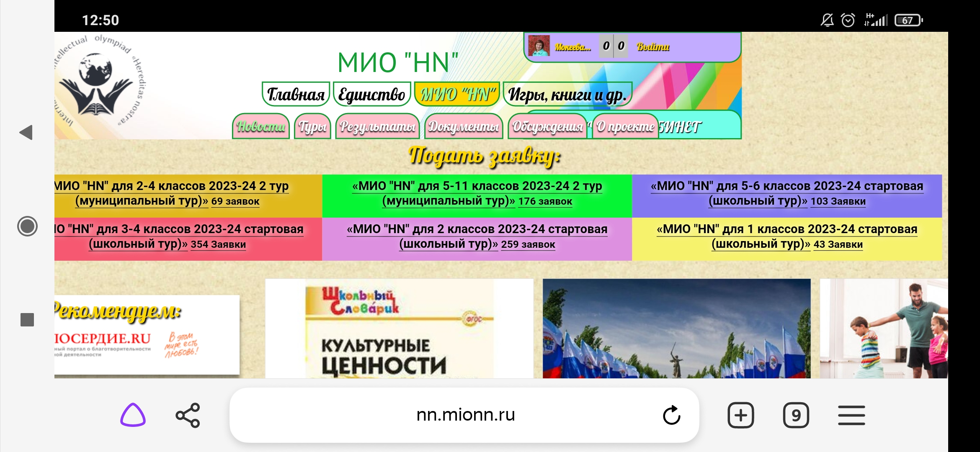Select the Результаты submenu tab
980x452 pixels.
click(377, 126)
